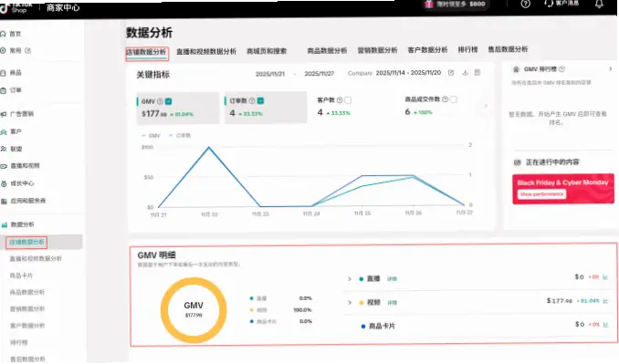Check the 商品成交件数 metric checkbox
This screenshot has width=619, height=364.
pyautogui.click(x=453, y=99)
